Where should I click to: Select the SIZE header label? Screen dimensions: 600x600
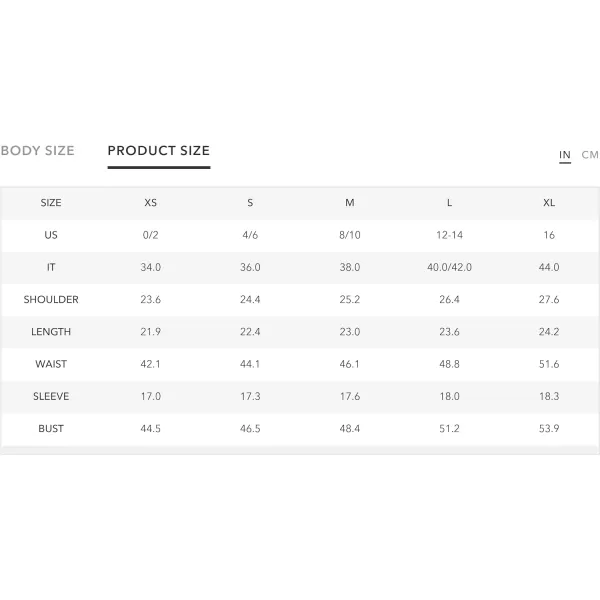(x=51, y=203)
